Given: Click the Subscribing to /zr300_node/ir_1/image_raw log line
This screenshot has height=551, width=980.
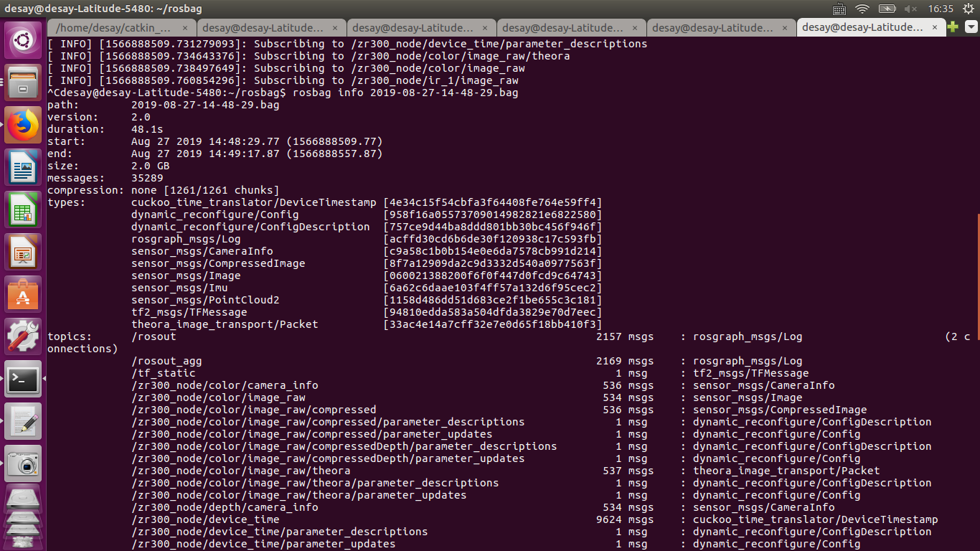Looking at the screenshot, I should pos(283,80).
